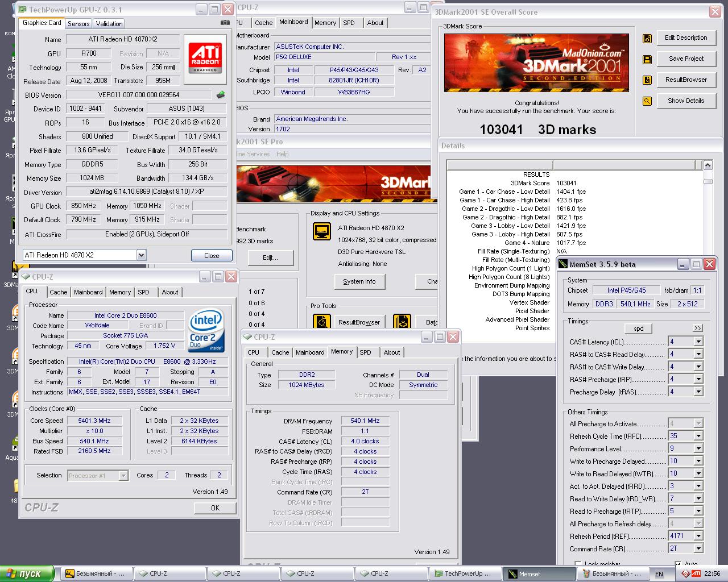
Task: Switch to Memset in the taskbar
Action: click(x=540, y=573)
